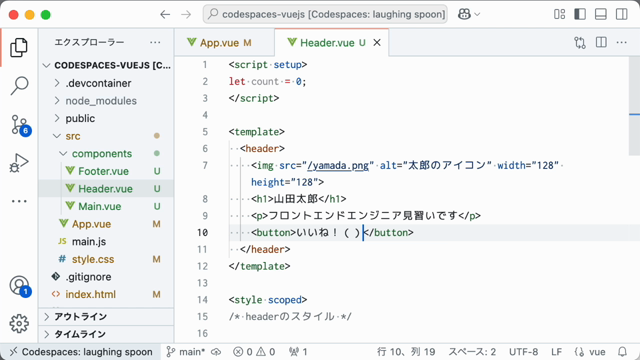Toggle the primary side bar visibility

coord(580,14)
